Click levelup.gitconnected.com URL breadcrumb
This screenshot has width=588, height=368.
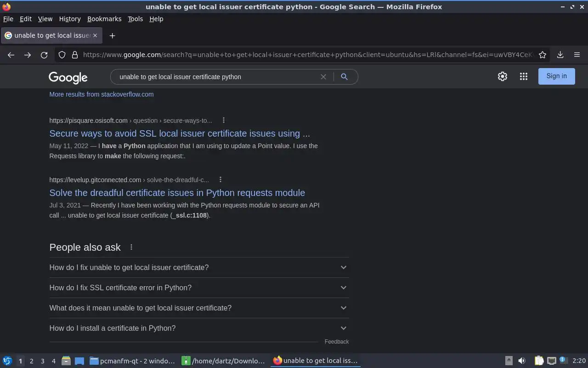[x=129, y=180]
